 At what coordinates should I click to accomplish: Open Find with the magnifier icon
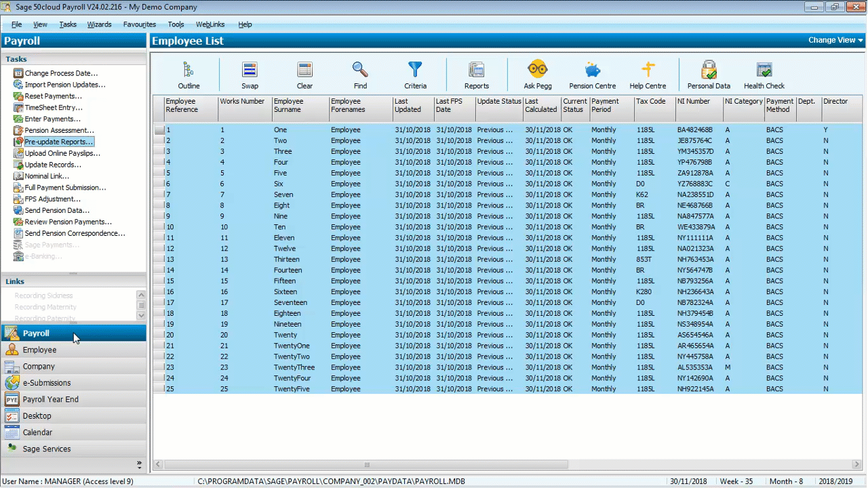click(360, 70)
